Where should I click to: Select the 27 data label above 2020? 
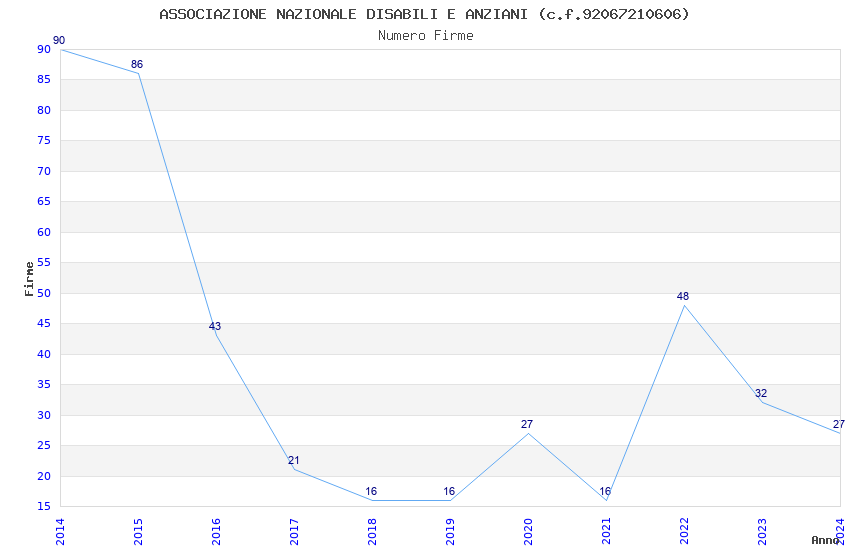coord(526,424)
